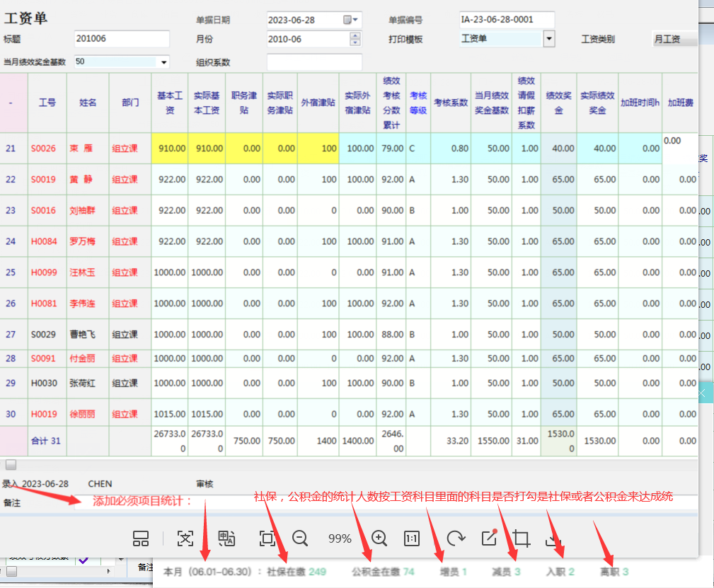Rotate the image clockwise
The image size is (714, 588).
point(456,538)
